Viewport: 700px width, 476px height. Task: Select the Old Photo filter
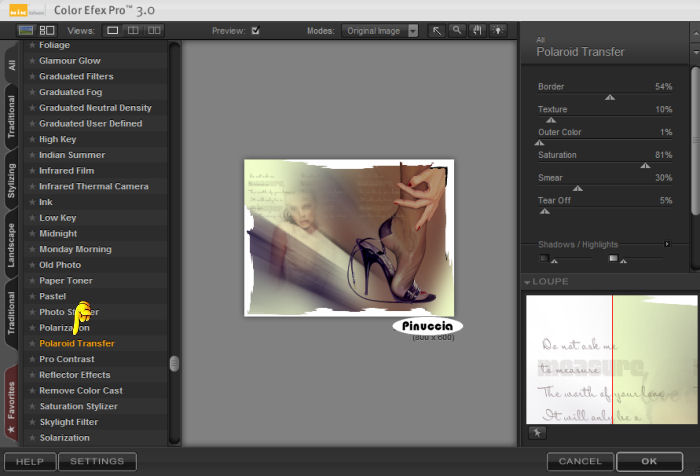(x=60, y=265)
